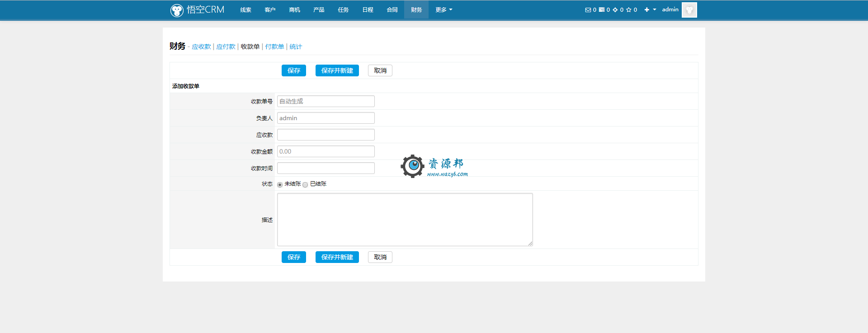Screen dimensions: 868x333
Task: Expand the quick-add dropdown caret
Action: tap(654, 9)
